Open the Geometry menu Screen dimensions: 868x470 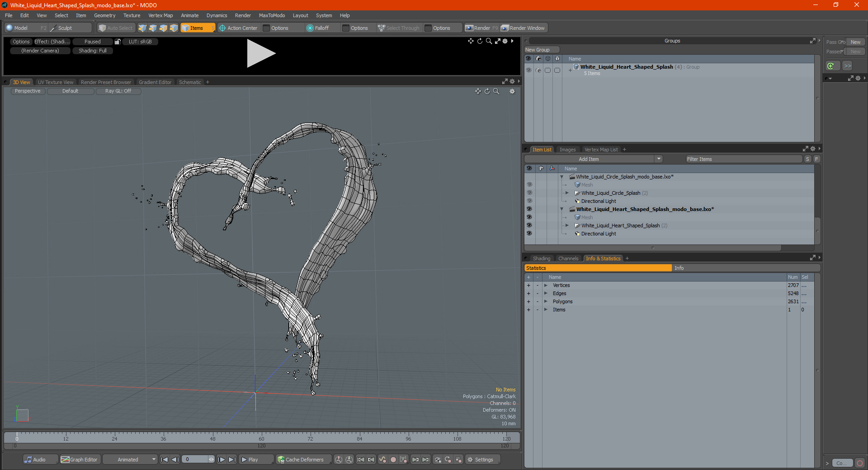tap(104, 15)
